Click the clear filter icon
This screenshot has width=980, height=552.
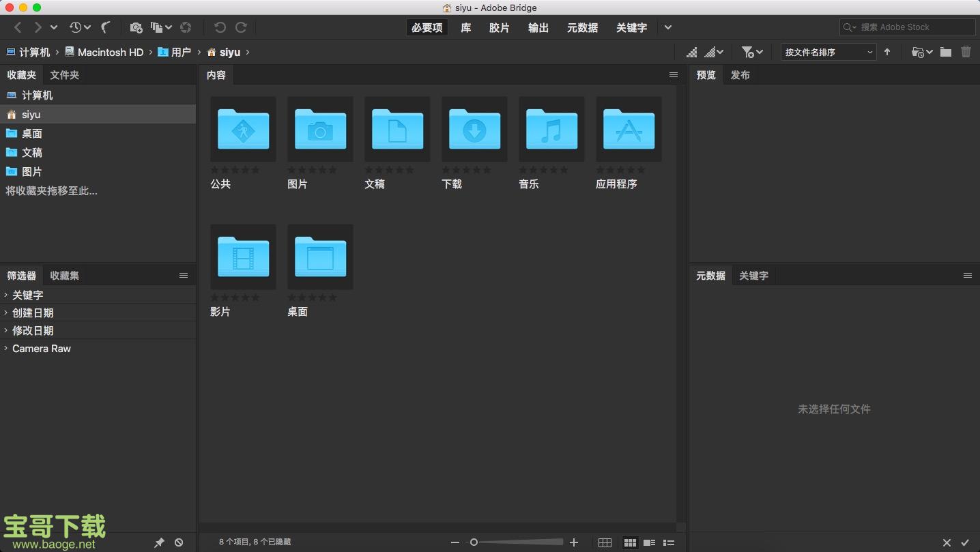(x=179, y=542)
